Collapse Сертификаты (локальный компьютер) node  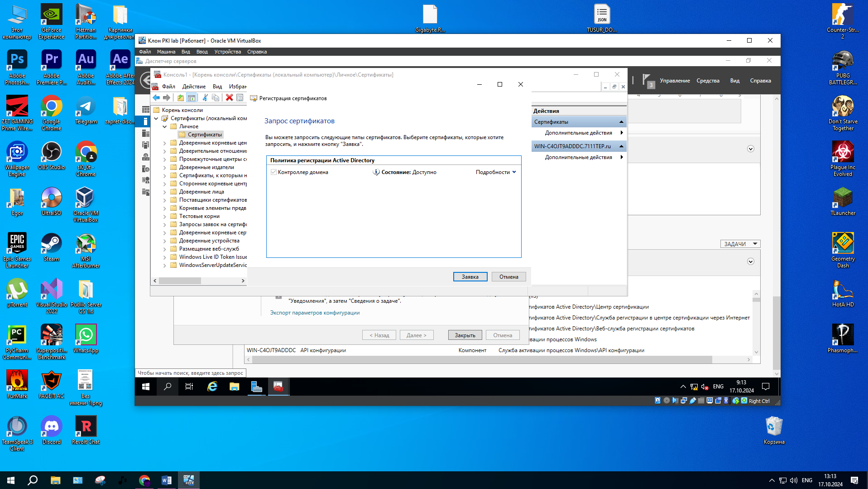click(x=156, y=118)
